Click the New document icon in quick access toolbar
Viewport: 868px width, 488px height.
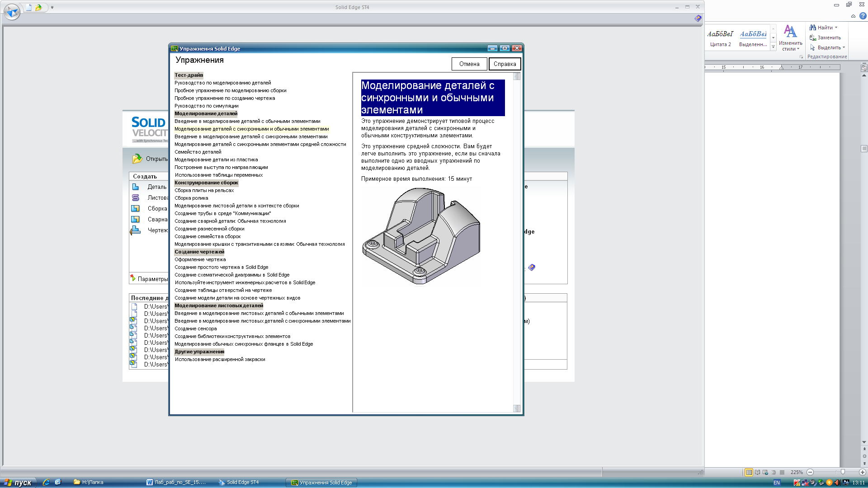29,7
